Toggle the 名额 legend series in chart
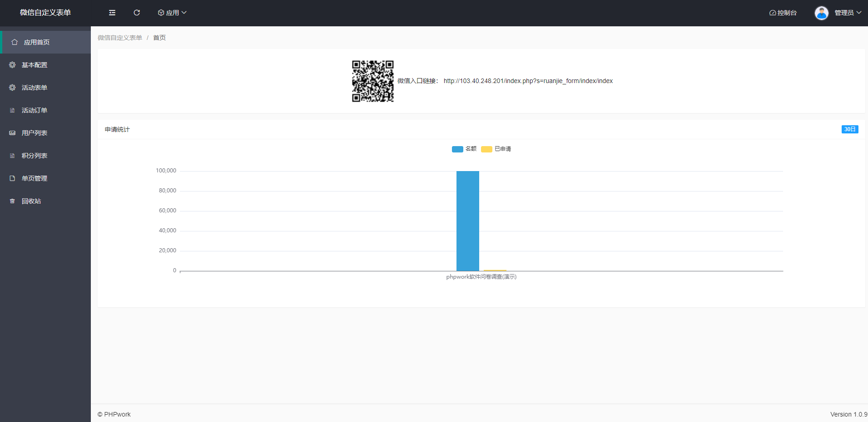The image size is (868, 422). pos(464,149)
